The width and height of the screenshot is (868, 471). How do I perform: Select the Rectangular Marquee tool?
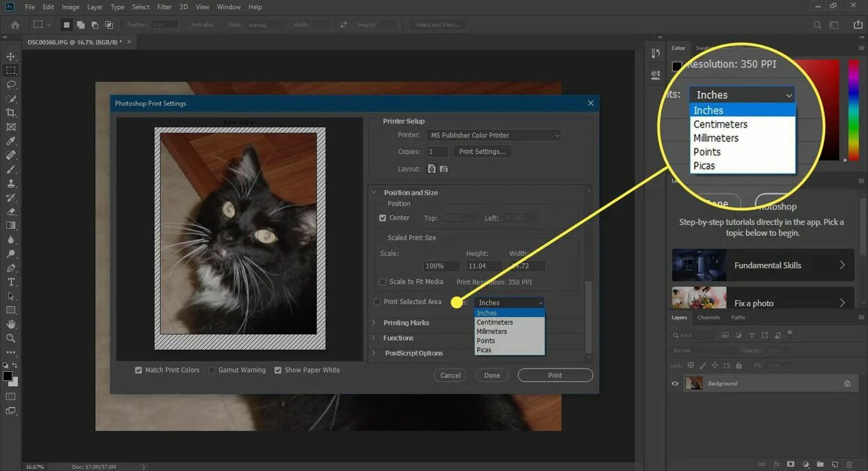pyautogui.click(x=11, y=71)
